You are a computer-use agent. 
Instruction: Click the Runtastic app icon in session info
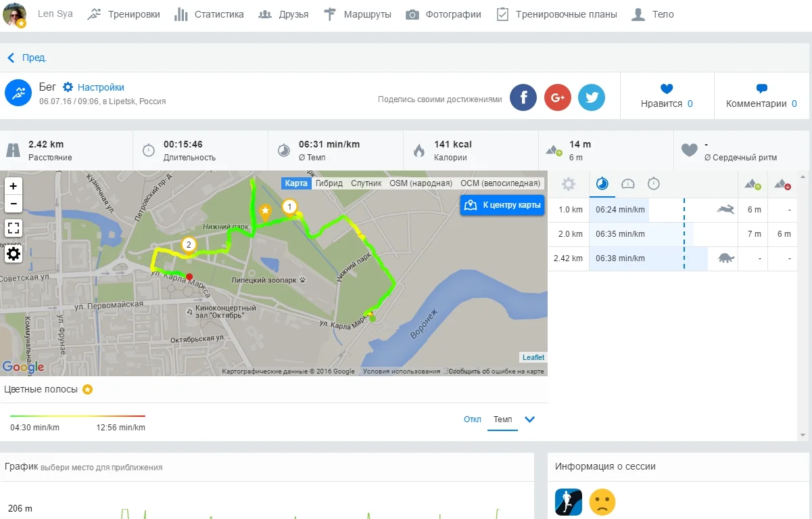tap(569, 503)
